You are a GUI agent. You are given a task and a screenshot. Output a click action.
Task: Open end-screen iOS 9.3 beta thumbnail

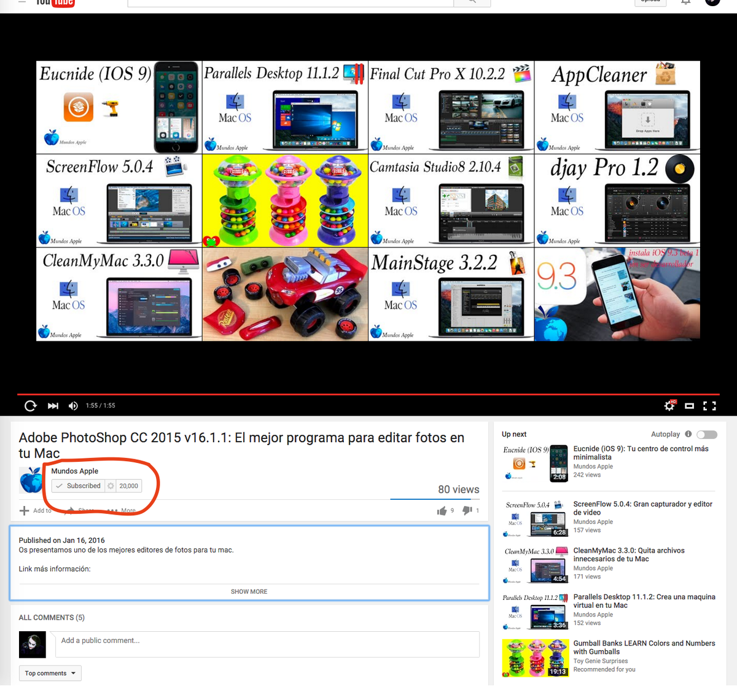(x=617, y=294)
